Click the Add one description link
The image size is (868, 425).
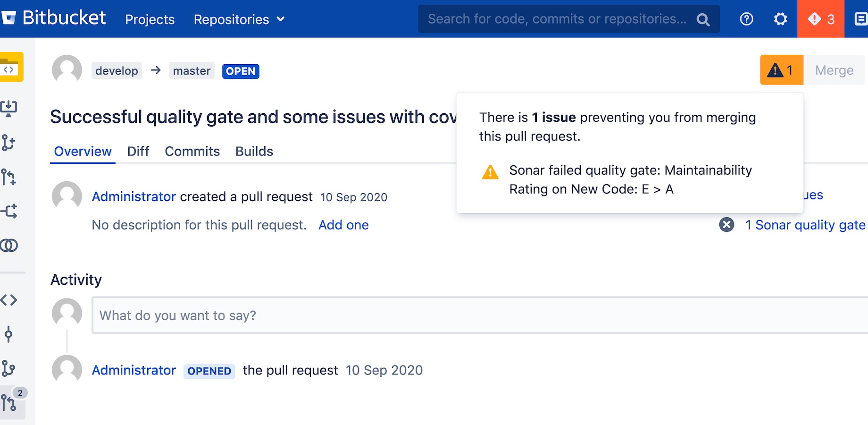pyautogui.click(x=343, y=225)
